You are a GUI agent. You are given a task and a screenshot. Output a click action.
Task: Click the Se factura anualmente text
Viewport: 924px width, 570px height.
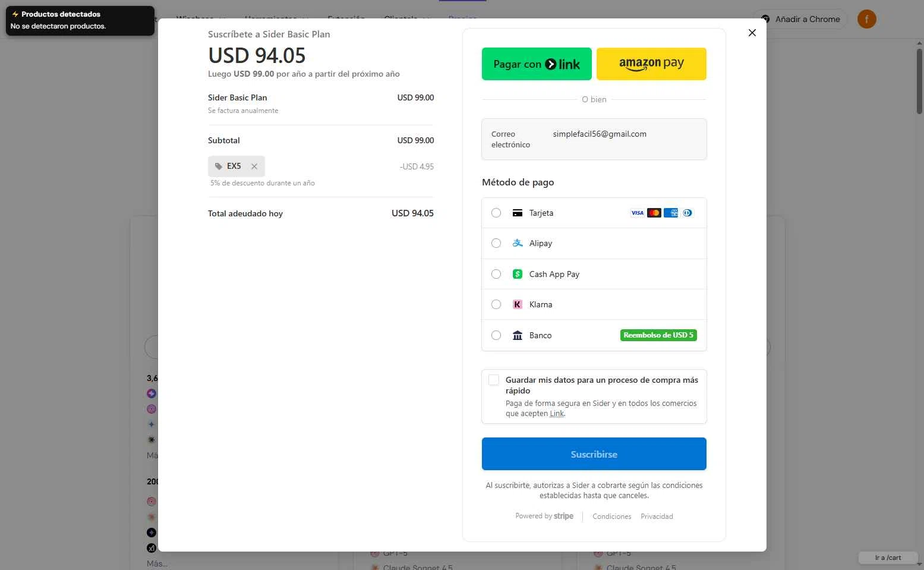243,111
